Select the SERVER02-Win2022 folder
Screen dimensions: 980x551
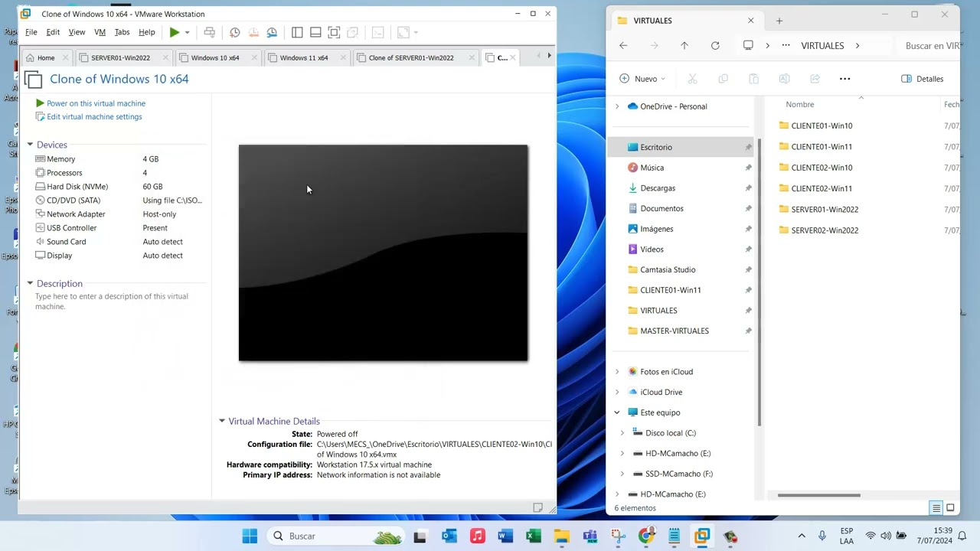pyautogui.click(x=825, y=230)
